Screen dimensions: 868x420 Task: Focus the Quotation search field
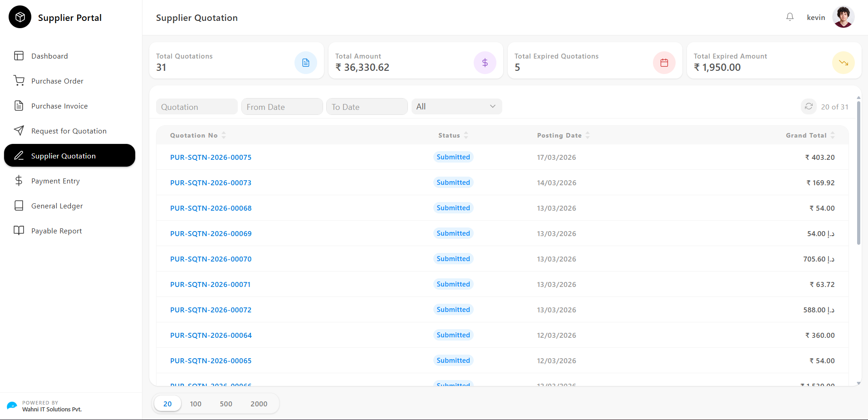pos(196,107)
